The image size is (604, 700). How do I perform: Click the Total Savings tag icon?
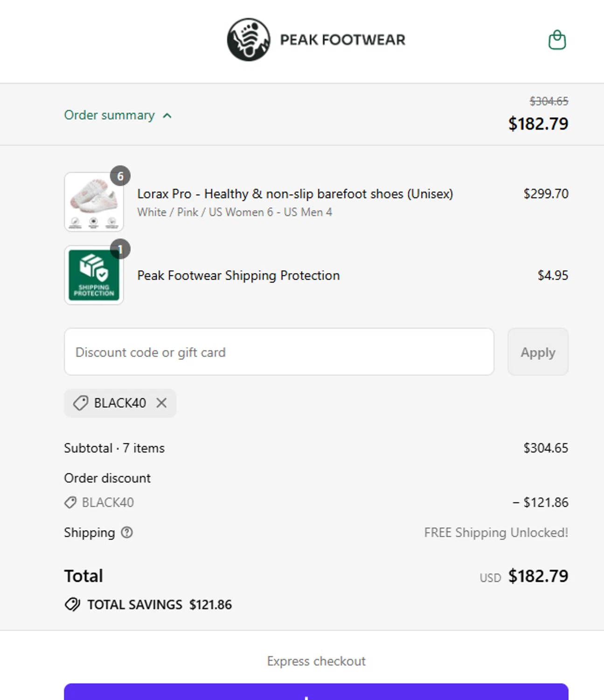pyautogui.click(x=72, y=604)
